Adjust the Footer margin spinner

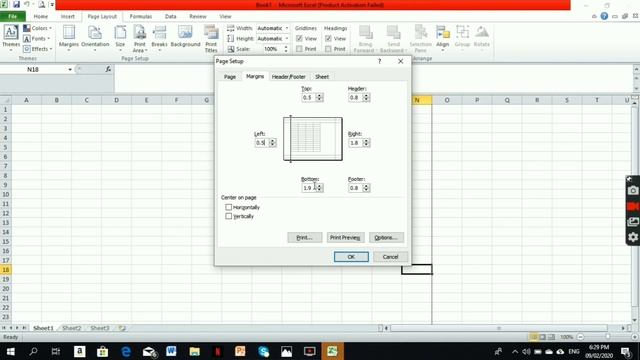366,188
